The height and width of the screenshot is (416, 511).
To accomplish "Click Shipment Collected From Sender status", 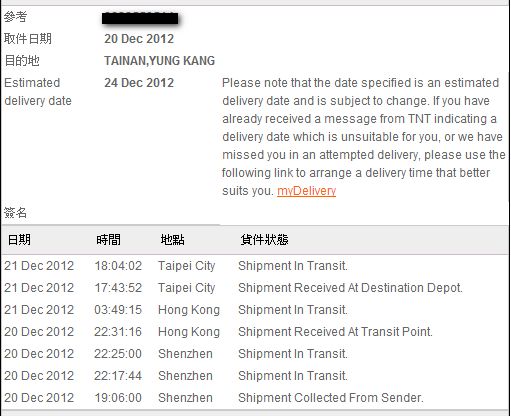I will tap(331, 398).
